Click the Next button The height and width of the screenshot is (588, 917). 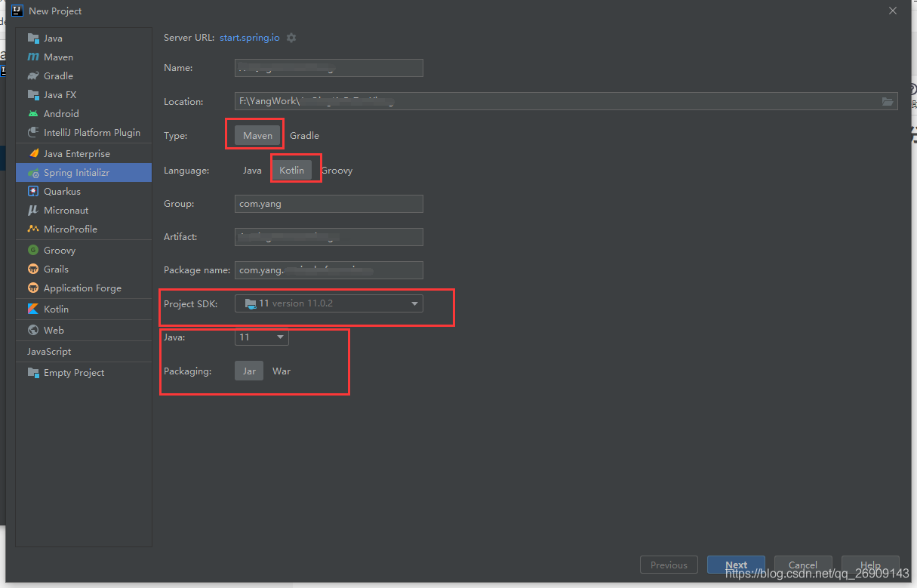click(736, 565)
